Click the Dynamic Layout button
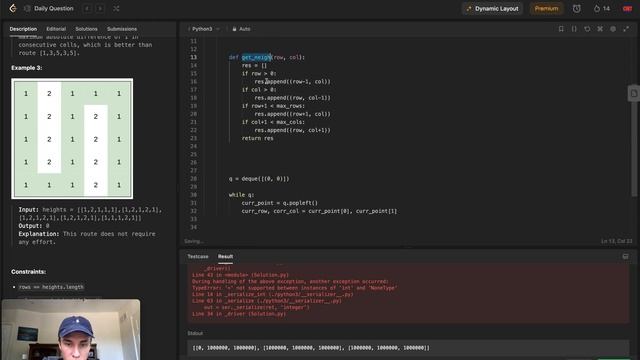 [493, 8]
